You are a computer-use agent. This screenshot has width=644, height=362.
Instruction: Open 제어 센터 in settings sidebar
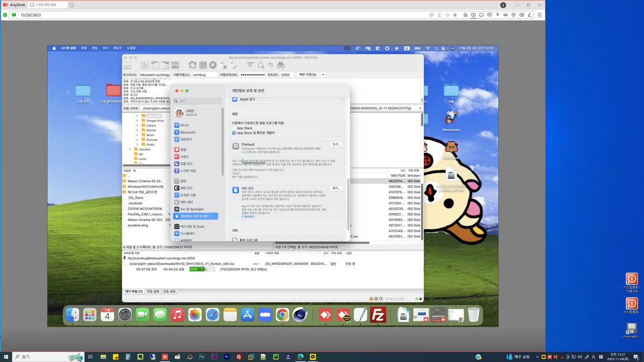pyautogui.click(x=196, y=202)
